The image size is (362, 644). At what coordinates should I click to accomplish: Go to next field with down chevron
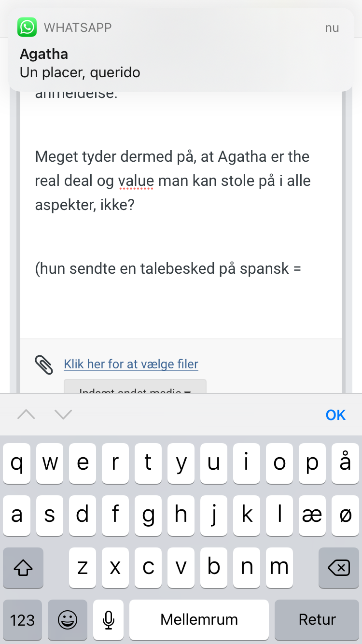coord(63,414)
